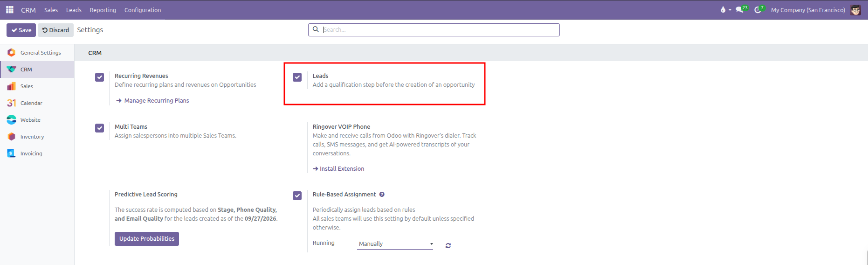Click the Predictive Lead Scoring heading

[146, 194]
